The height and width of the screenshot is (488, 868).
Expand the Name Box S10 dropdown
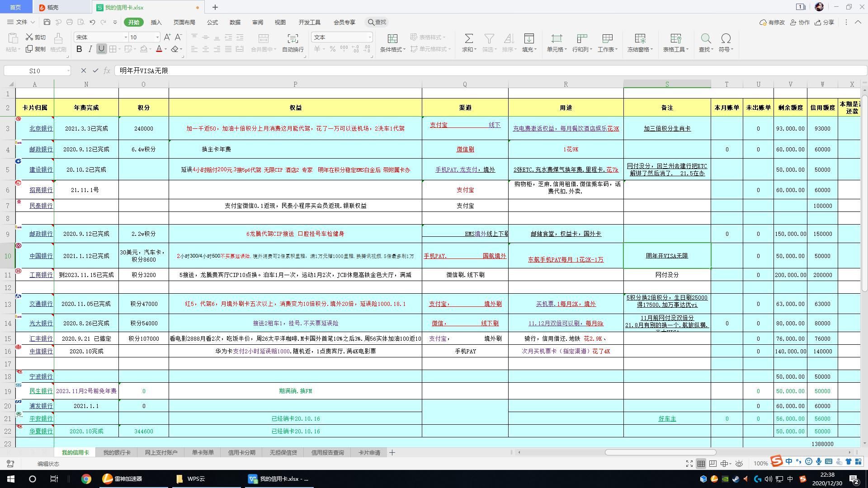click(x=68, y=70)
